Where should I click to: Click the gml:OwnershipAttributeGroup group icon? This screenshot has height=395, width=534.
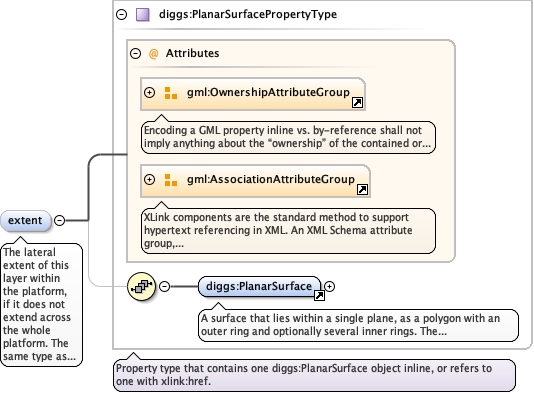pos(171,93)
